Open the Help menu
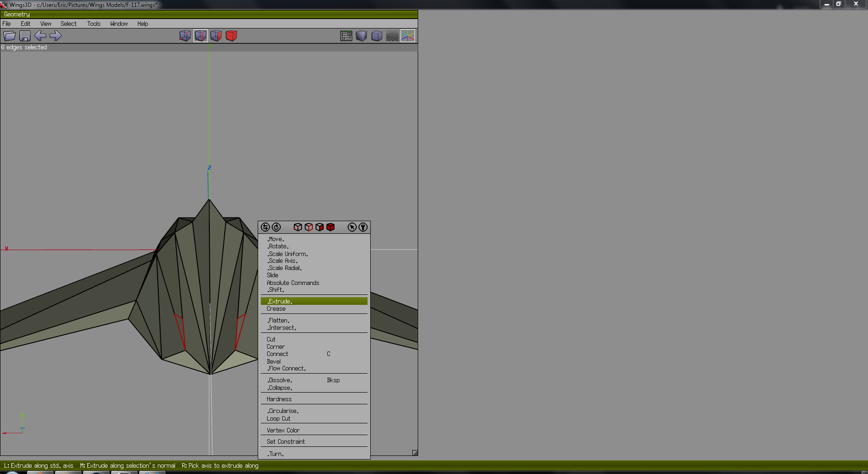868x474 pixels. [x=143, y=24]
